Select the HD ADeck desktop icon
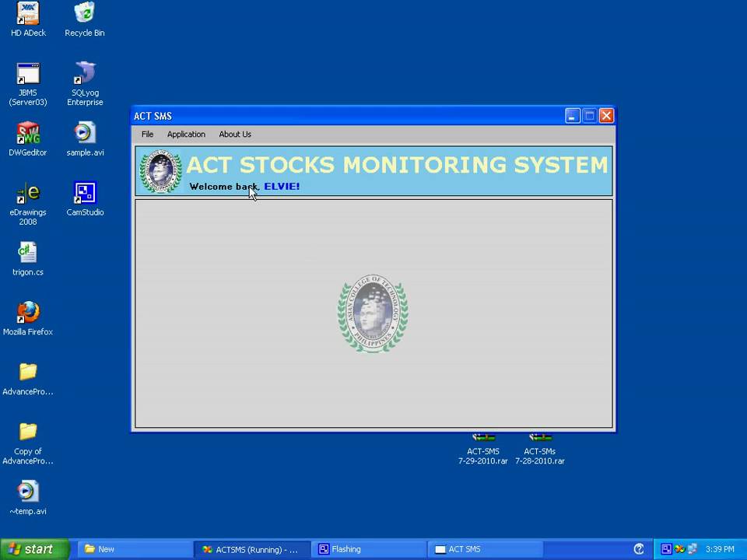 click(x=28, y=20)
